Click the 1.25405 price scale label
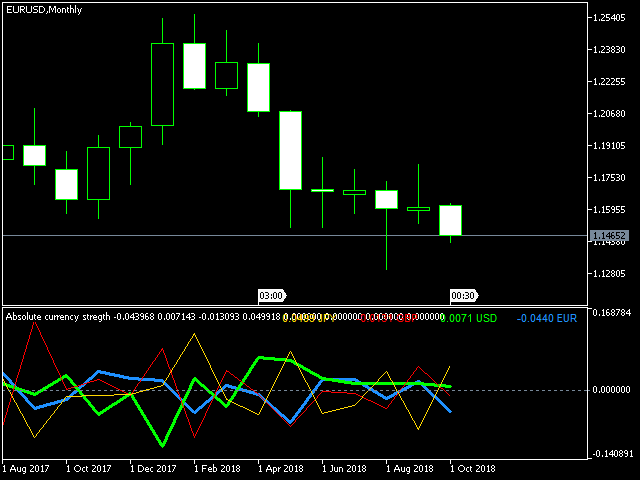 pyautogui.click(x=609, y=18)
